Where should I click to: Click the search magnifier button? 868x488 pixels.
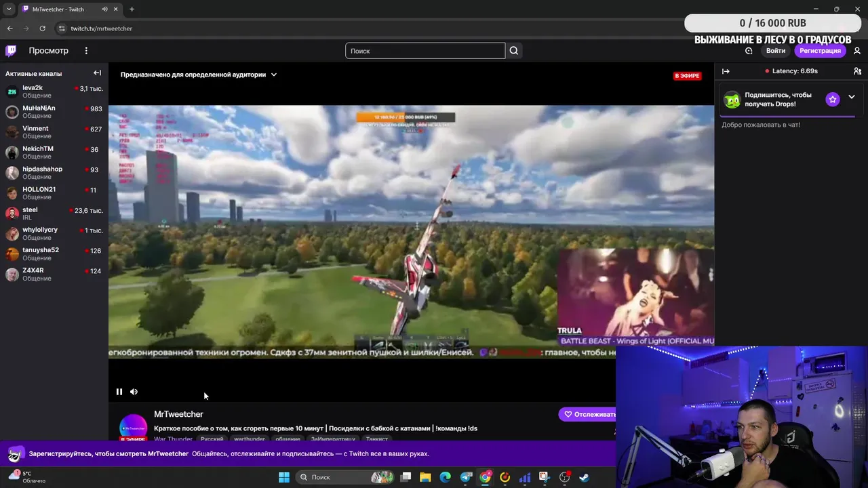pyautogui.click(x=514, y=51)
